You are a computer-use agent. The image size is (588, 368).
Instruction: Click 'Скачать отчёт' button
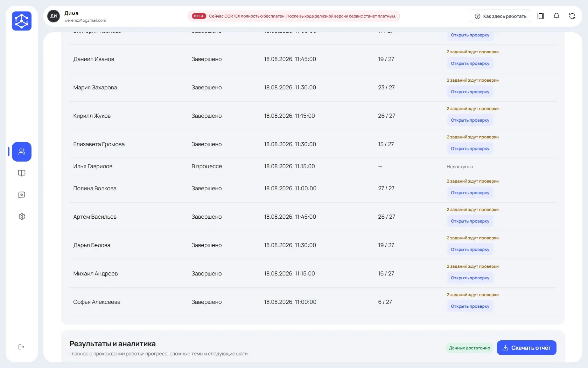coord(527,348)
